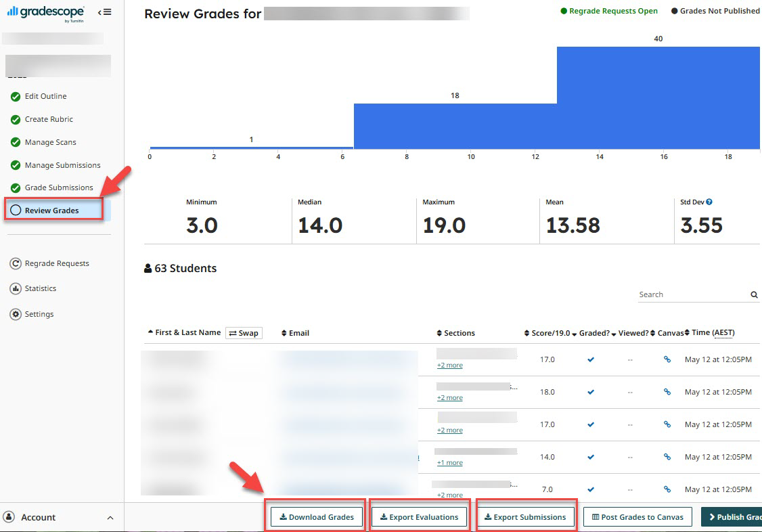Click the Grade Submissions green check icon
This screenshot has height=532, width=762.
coord(16,188)
